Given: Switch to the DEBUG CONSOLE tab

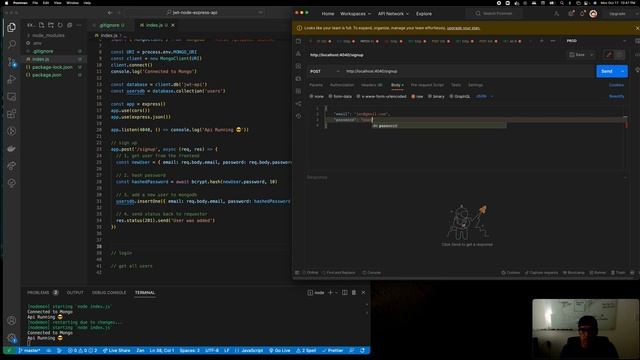Looking at the screenshot, I should 109,293.
